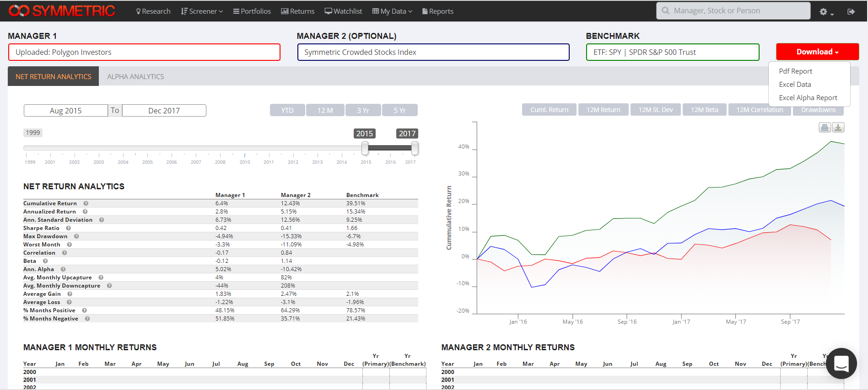Choose Excel Alpha Report option
Image resolution: width=868 pixels, height=390 pixels.
tap(808, 98)
